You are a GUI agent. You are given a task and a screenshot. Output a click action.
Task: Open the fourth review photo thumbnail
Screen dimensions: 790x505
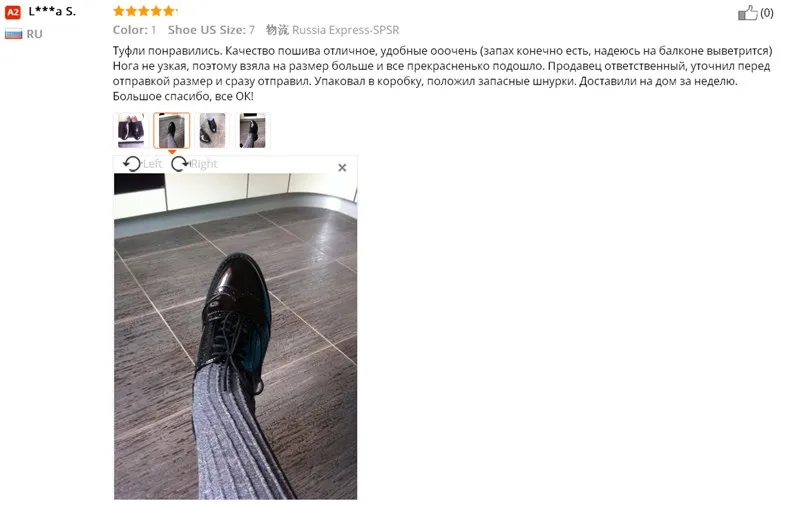pos(252,131)
